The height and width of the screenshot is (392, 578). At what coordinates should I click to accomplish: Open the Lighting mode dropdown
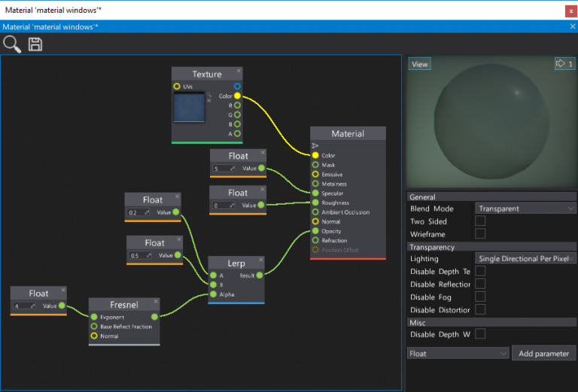pos(525,259)
